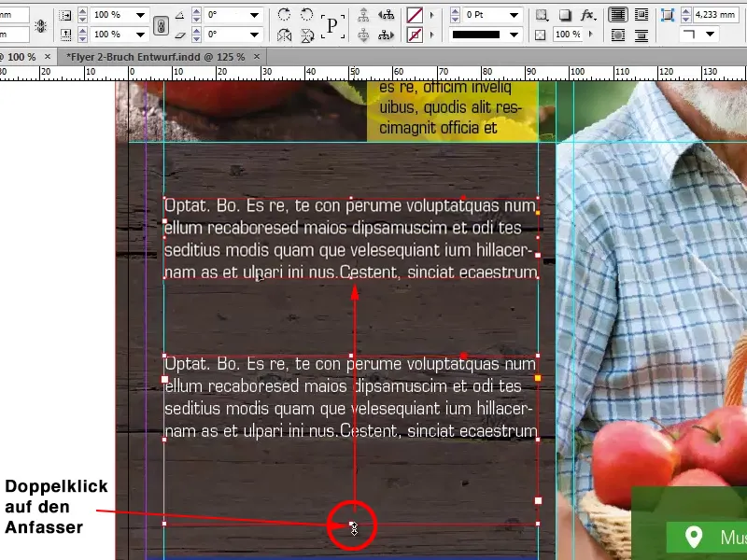Click the rotation angle icon
The height and width of the screenshot is (560, 747).
click(179, 15)
